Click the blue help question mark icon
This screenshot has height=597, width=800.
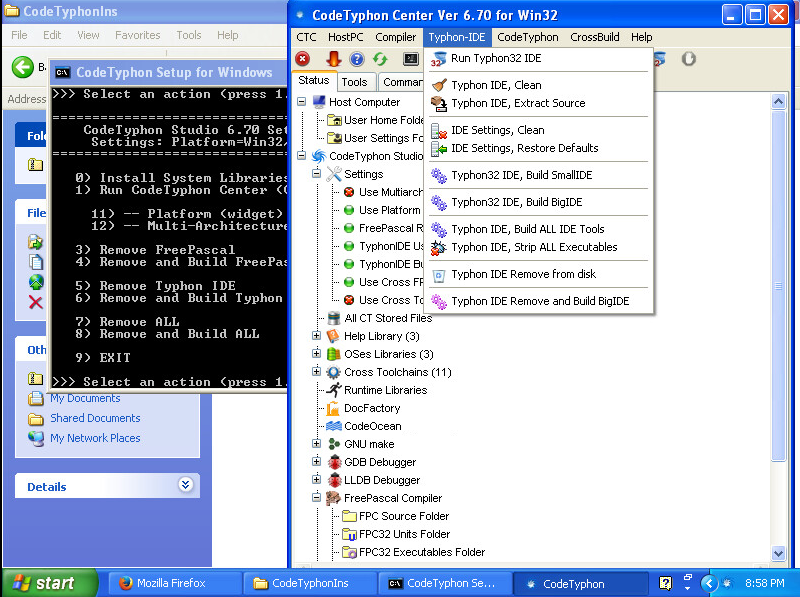(x=356, y=60)
